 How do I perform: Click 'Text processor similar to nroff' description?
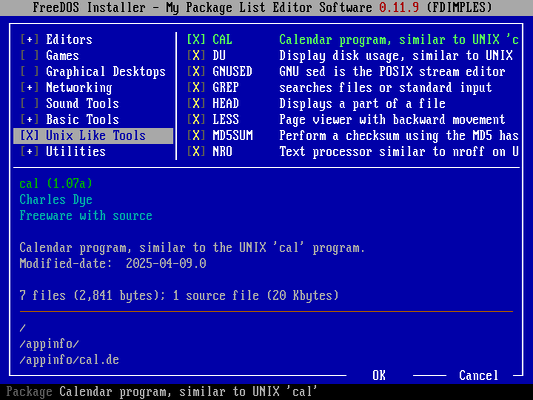click(399, 152)
